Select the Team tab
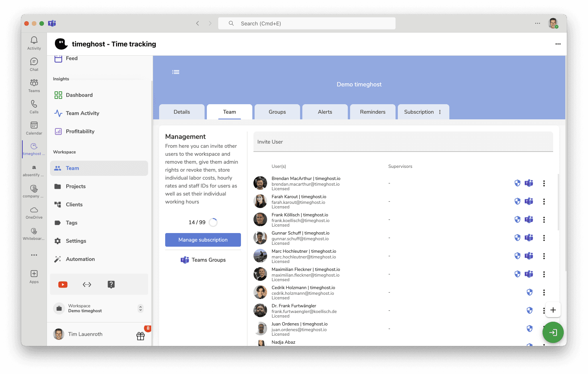The image size is (588, 374). (x=230, y=112)
